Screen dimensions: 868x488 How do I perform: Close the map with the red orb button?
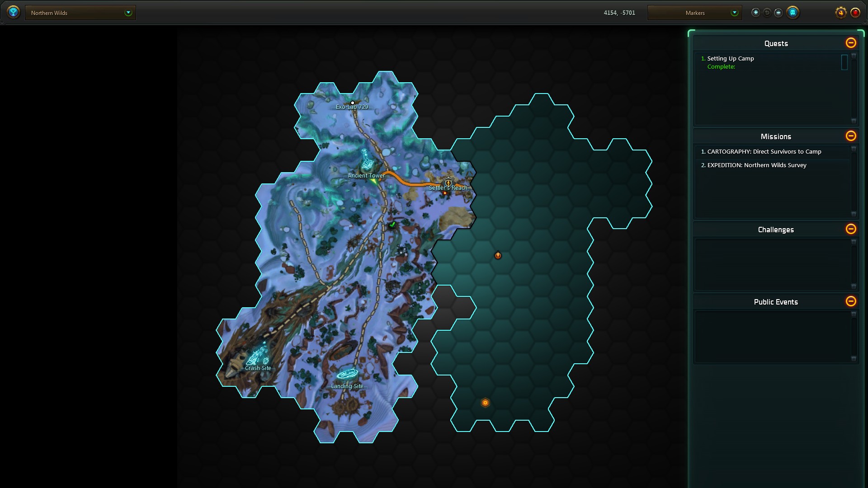pos(855,13)
